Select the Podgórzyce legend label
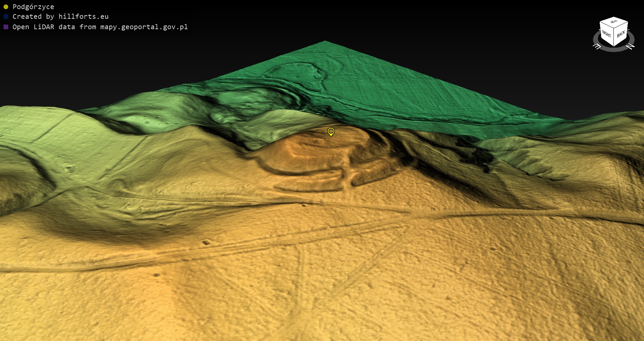The width and height of the screenshot is (644, 341). pyautogui.click(x=33, y=7)
